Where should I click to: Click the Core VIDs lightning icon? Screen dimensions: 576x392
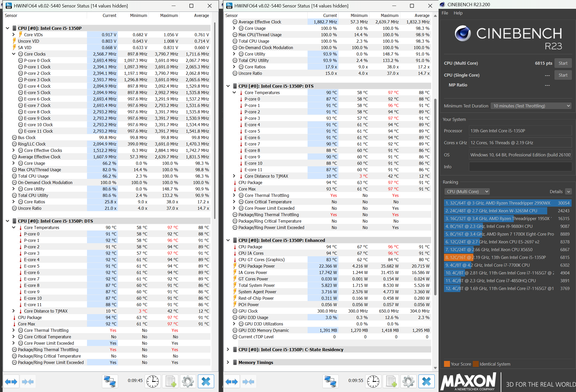(x=21, y=34)
